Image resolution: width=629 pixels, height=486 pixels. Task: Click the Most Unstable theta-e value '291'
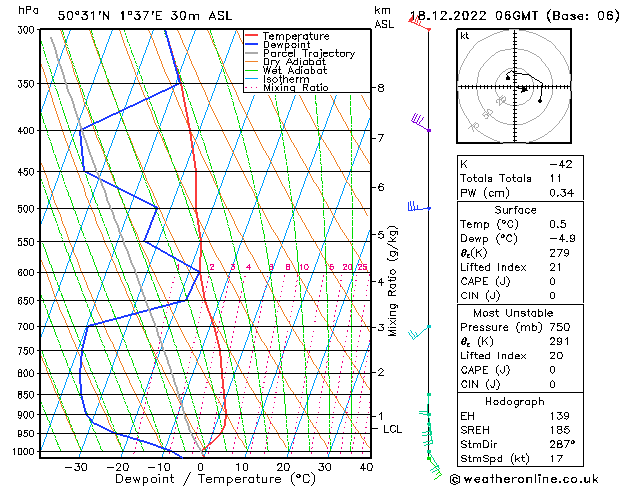click(x=560, y=342)
